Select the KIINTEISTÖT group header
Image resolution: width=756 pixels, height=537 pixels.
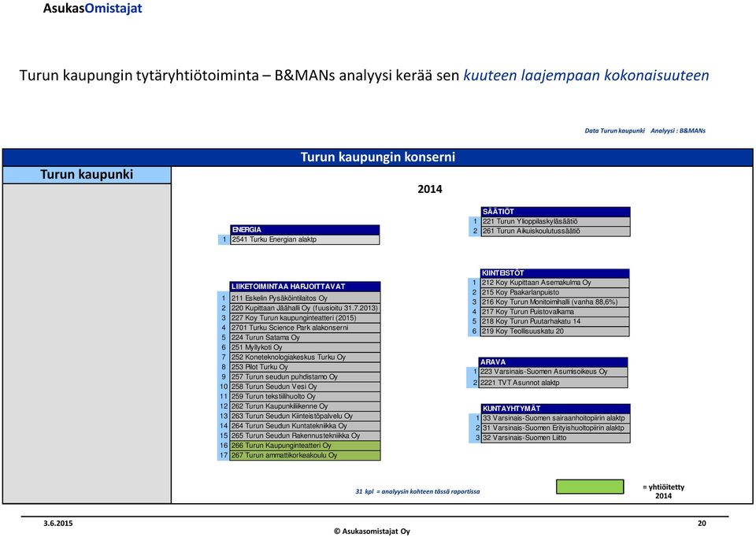[x=554, y=273]
